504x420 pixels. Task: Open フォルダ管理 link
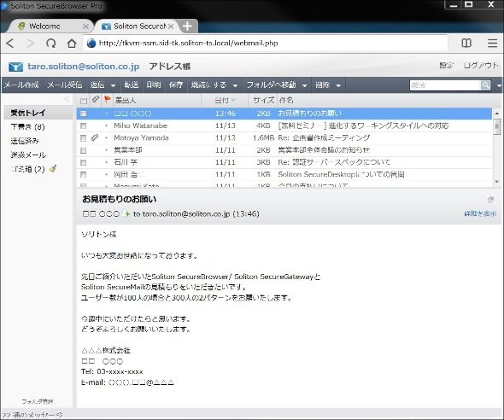[x=38, y=401]
